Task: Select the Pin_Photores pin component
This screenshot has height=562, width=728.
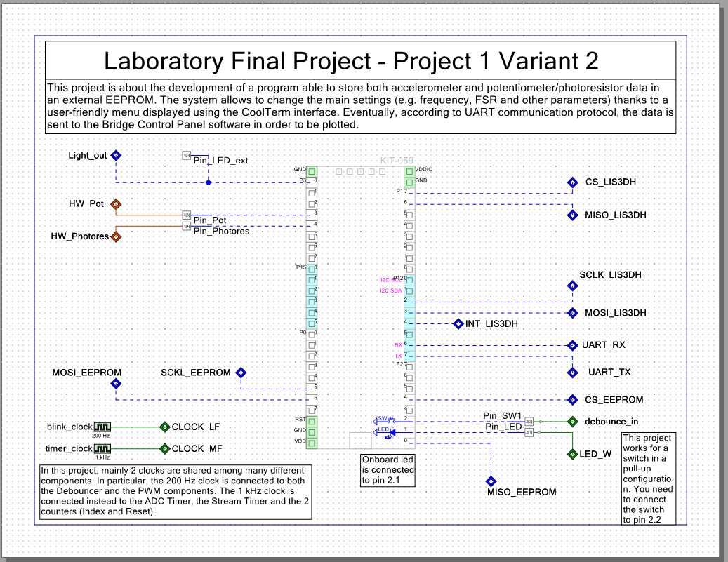Action: [185, 227]
